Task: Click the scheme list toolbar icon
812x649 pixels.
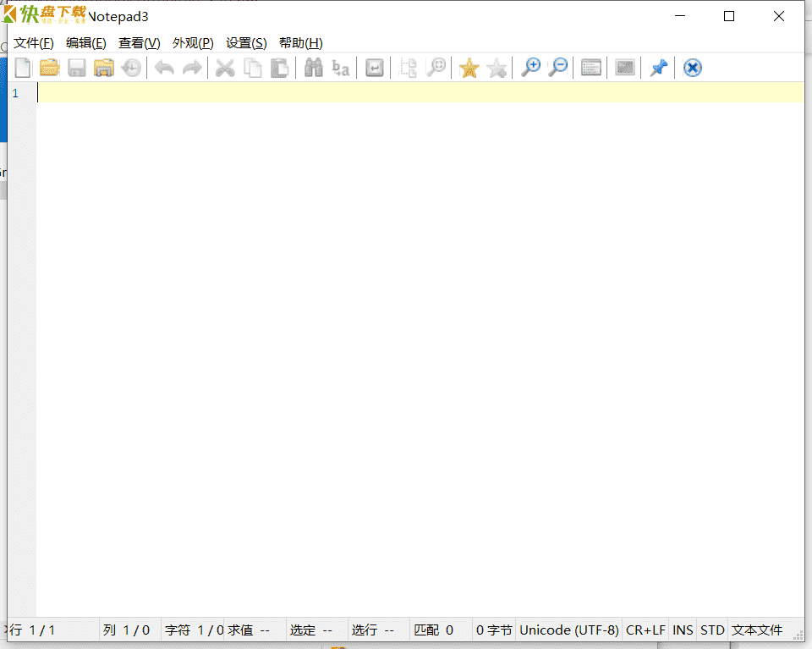Action: pyautogui.click(x=591, y=68)
